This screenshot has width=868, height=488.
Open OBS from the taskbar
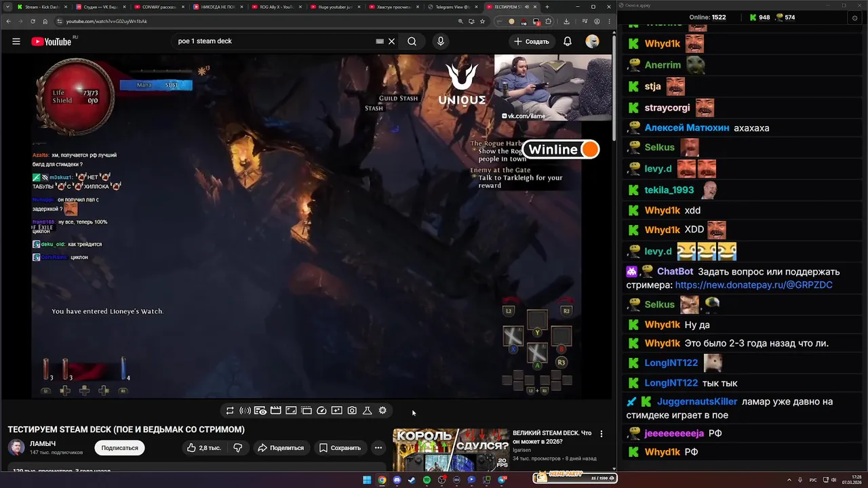click(x=441, y=480)
